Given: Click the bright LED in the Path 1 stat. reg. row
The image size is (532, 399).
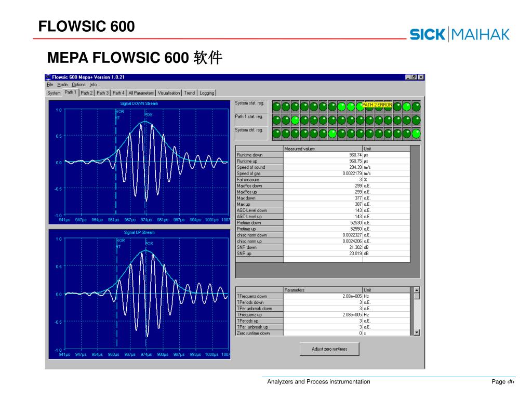Looking at the screenshot, I should 295,120.
